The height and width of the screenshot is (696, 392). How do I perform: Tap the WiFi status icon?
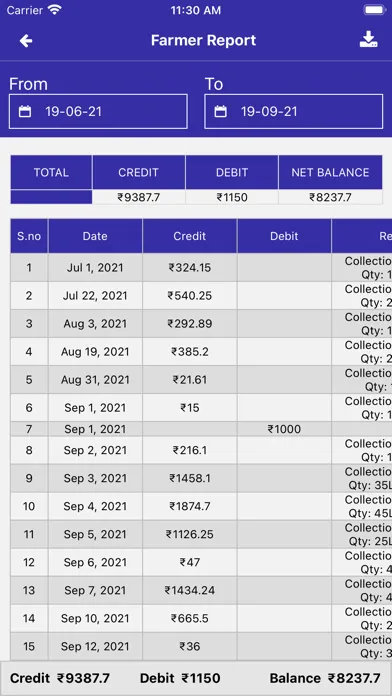tap(55, 10)
